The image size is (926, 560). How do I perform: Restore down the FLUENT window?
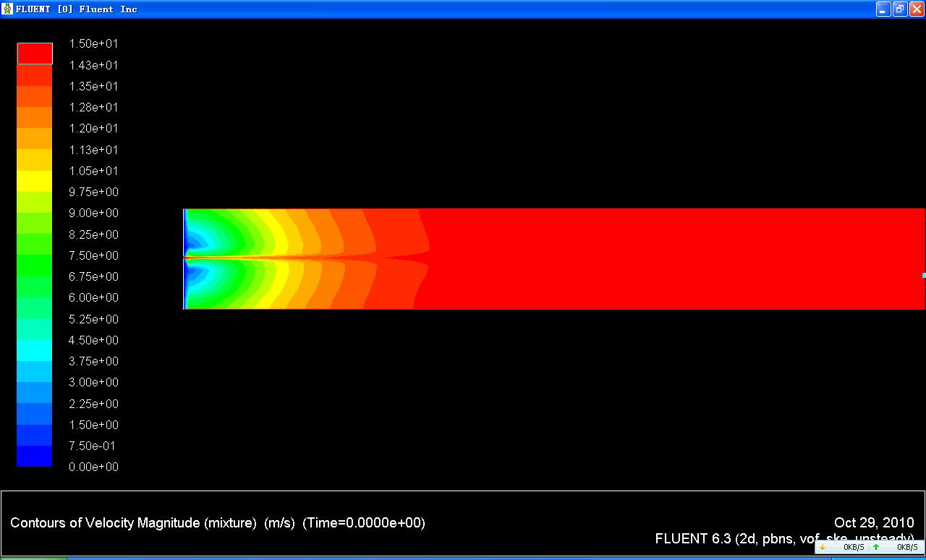[x=899, y=9]
